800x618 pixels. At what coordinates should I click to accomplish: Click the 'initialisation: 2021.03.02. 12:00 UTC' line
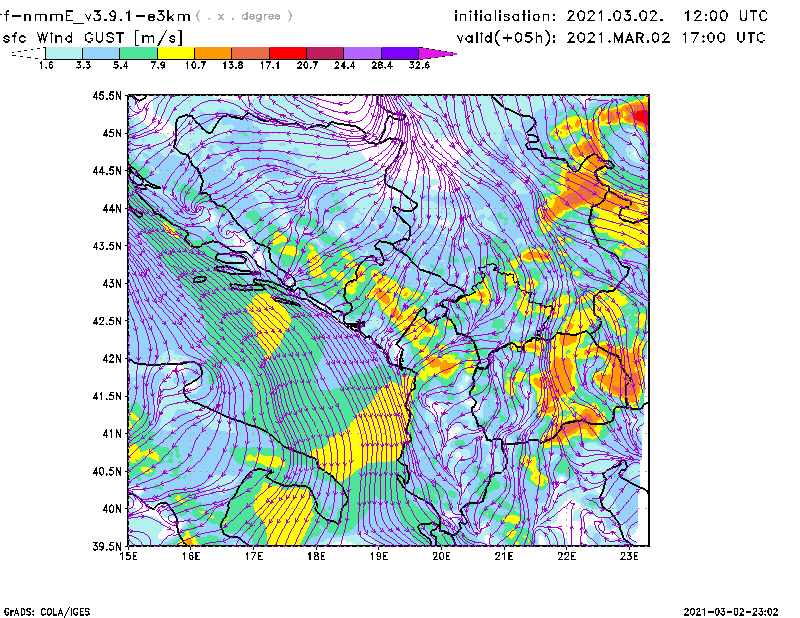(611, 16)
